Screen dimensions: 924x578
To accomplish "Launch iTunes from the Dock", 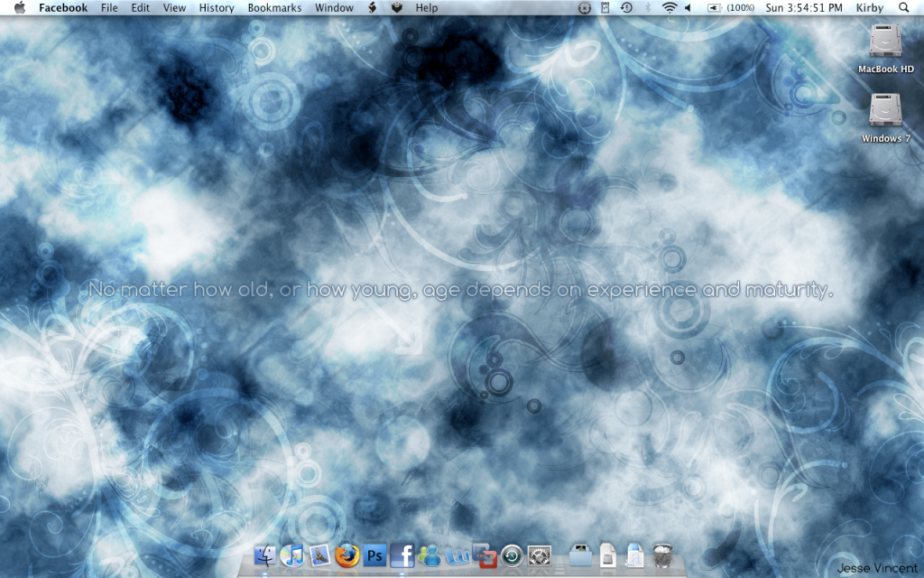I will (291, 555).
